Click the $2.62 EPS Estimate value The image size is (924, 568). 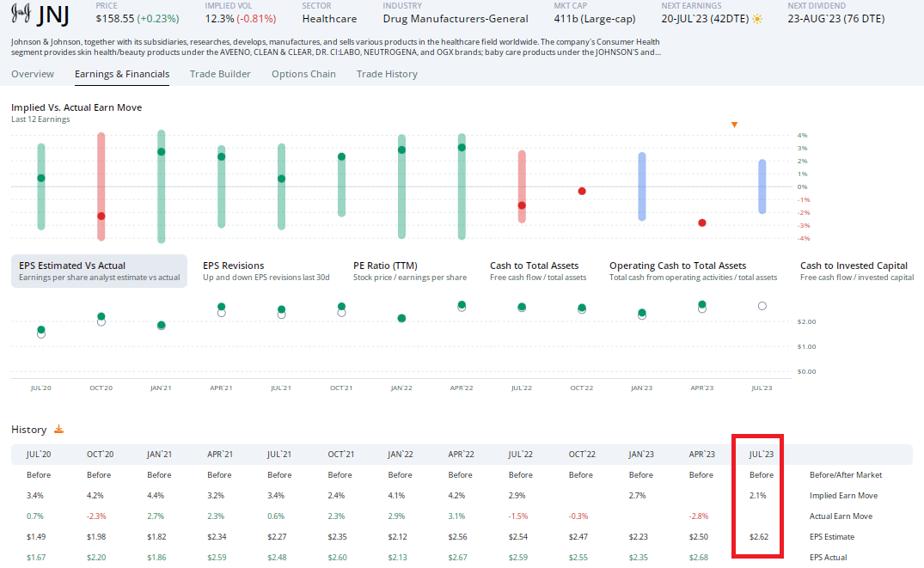756,537
